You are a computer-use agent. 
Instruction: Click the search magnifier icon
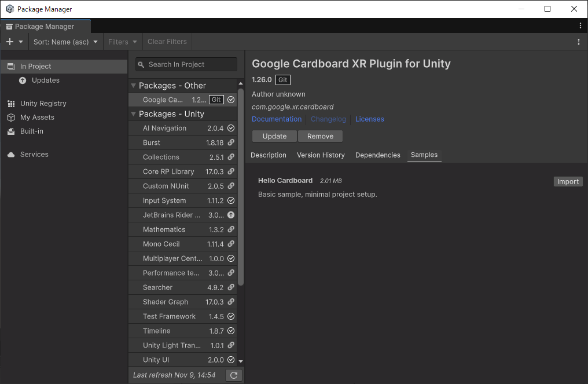(x=141, y=64)
